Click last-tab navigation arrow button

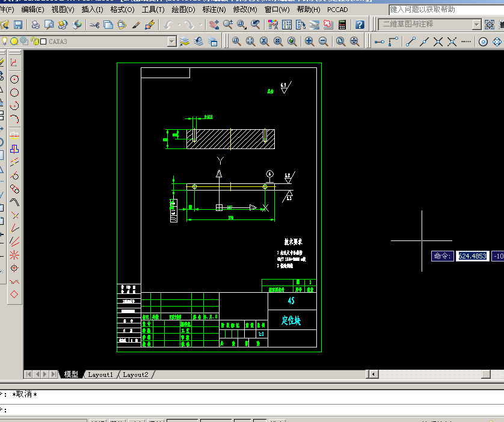[54, 374]
